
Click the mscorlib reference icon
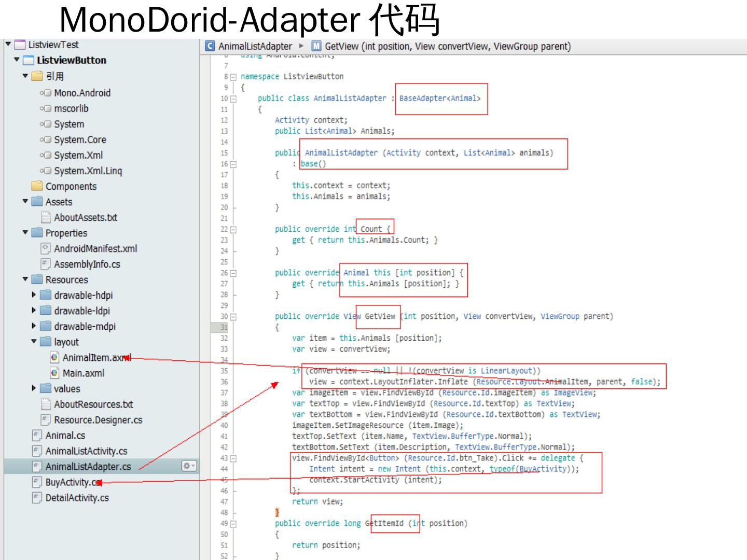pyautogui.click(x=46, y=109)
